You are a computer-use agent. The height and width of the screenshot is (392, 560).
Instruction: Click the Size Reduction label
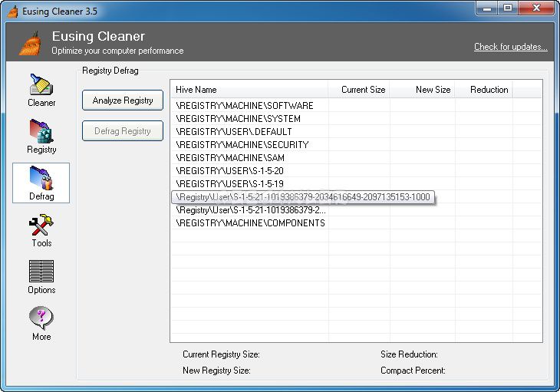click(x=409, y=354)
